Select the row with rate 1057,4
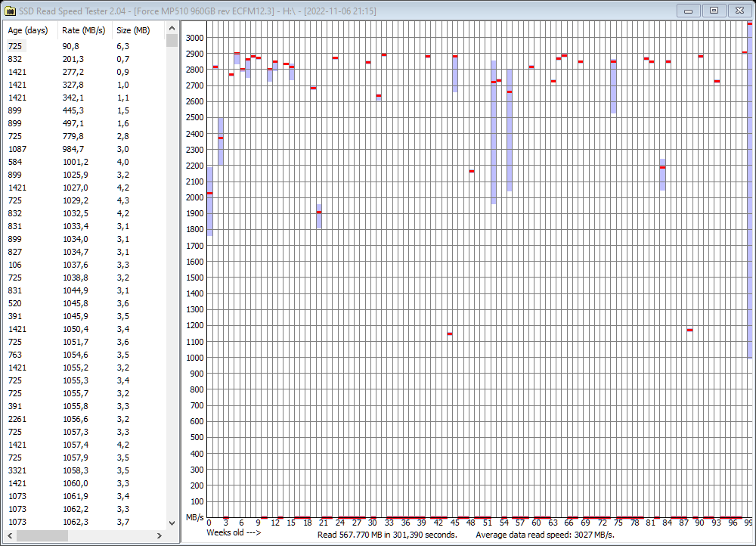The width and height of the screenshot is (756, 546). pyautogui.click(x=85, y=445)
